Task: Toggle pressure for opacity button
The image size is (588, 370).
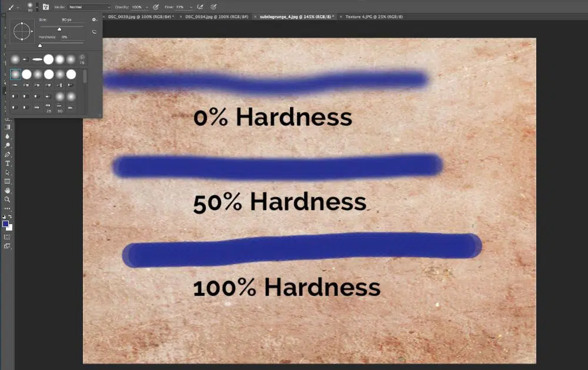Action: click(156, 7)
